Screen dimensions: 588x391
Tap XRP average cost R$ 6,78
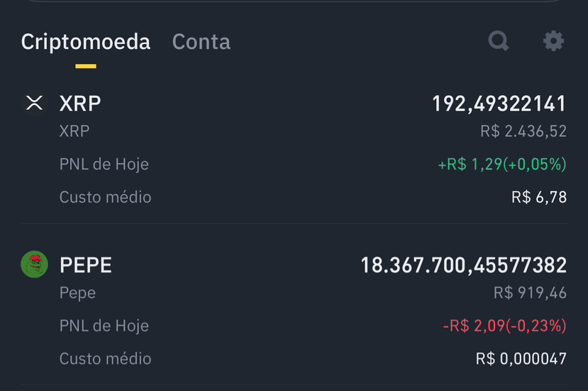pyautogui.click(x=539, y=197)
